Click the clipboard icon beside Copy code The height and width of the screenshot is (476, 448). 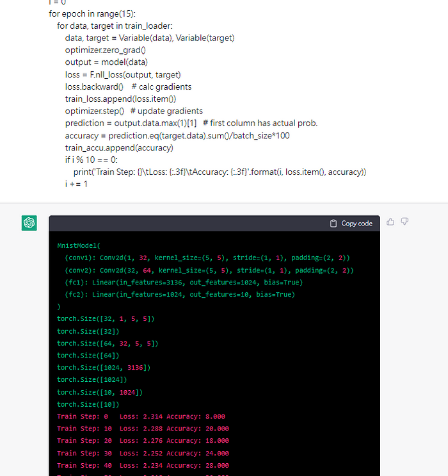(333, 224)
